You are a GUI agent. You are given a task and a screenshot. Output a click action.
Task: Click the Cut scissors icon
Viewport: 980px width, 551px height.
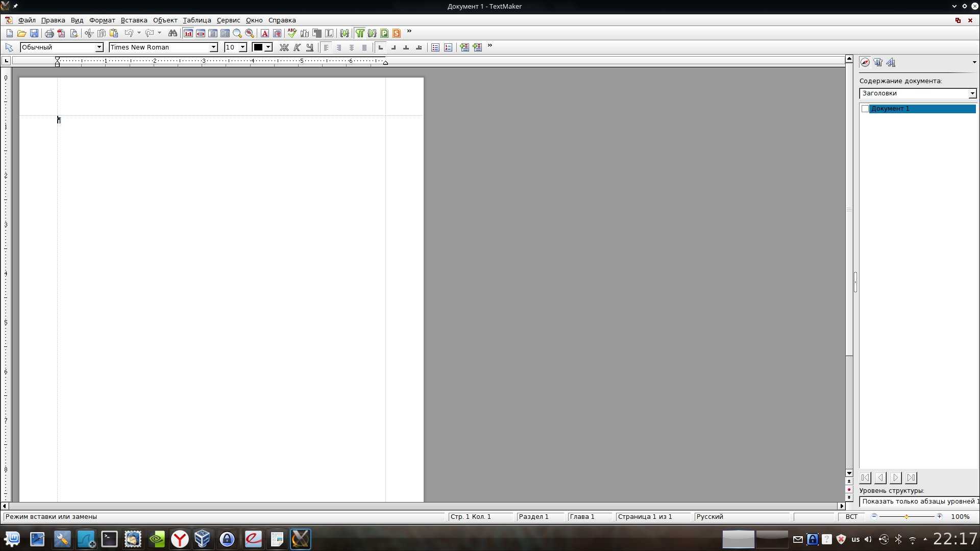89,33
